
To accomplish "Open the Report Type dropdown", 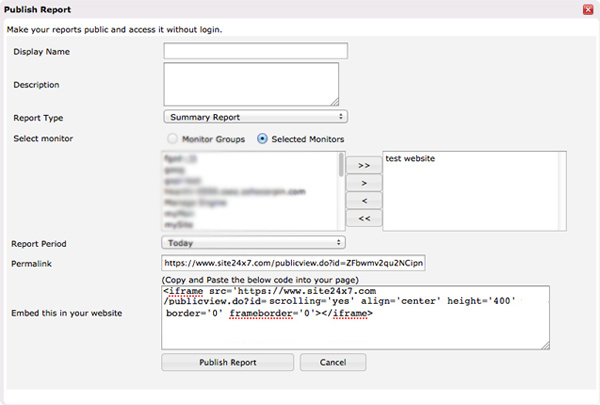I will 254,117.
